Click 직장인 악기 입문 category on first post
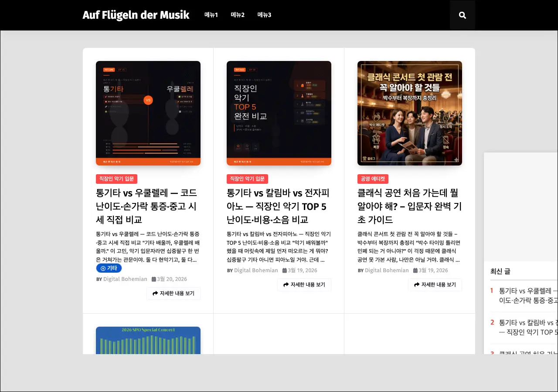558x392 pixels. click(x=116, y=179)
